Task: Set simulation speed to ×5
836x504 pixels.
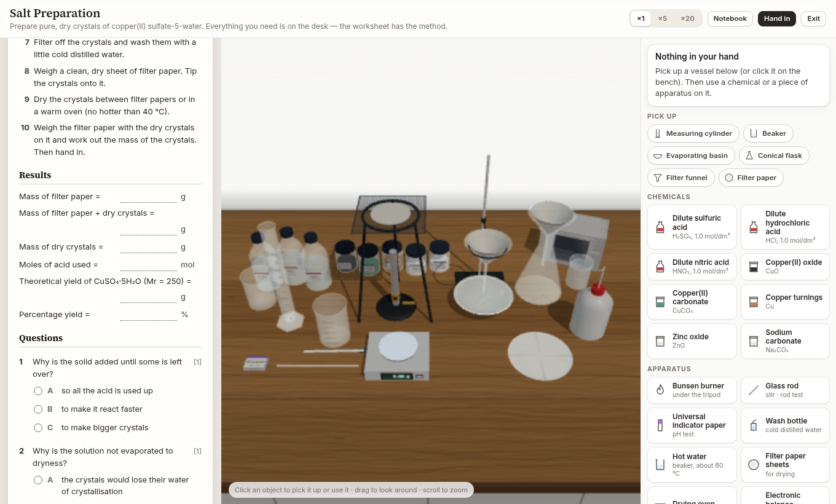Action: [663, 18]
